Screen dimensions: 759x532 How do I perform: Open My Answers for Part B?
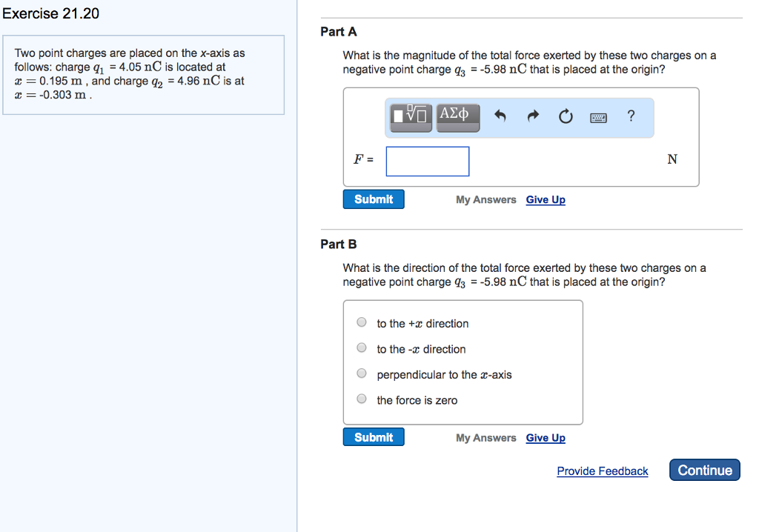click(x=485, y=438)
